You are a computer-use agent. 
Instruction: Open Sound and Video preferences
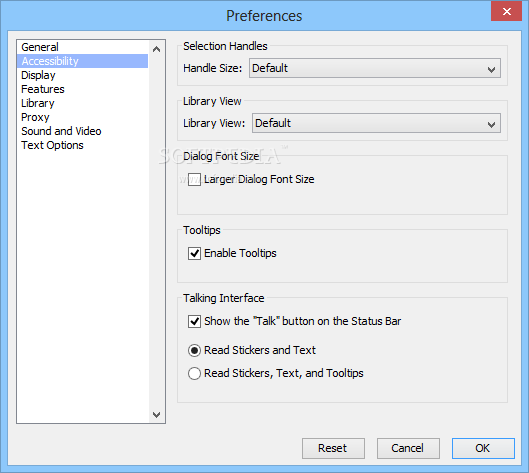tap(83, 131)
